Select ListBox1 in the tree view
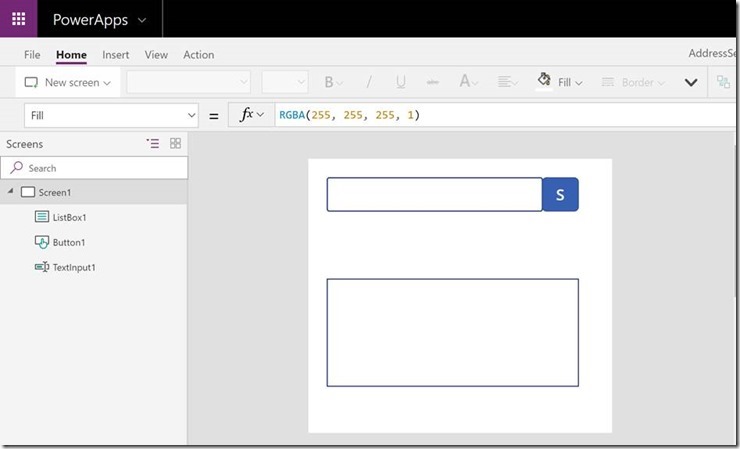 tap(69, 217)
